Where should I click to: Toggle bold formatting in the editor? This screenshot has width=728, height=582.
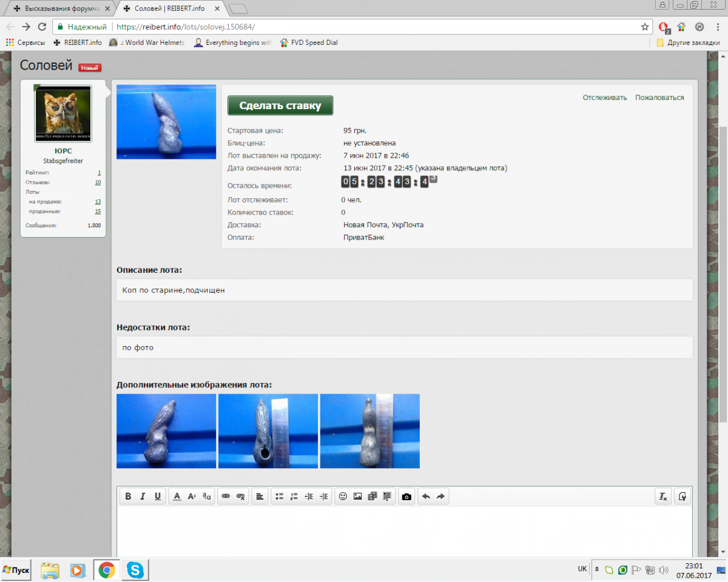pos(128,497)
